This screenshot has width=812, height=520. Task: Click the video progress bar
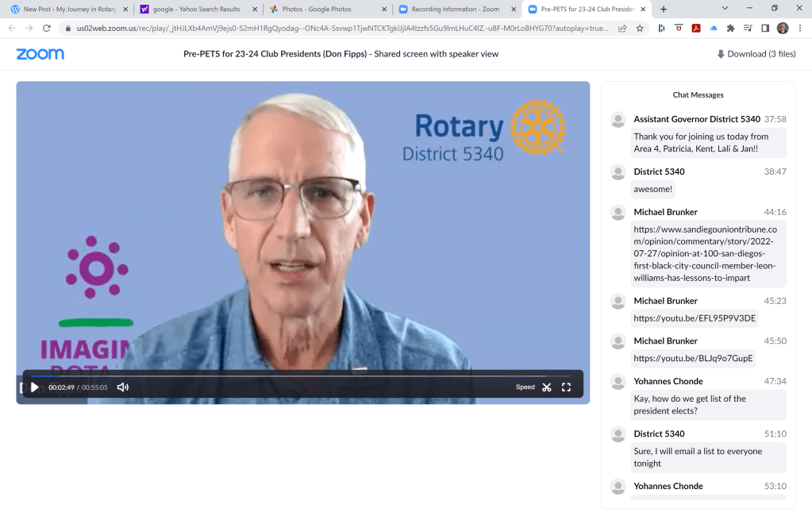click(302, 376)
